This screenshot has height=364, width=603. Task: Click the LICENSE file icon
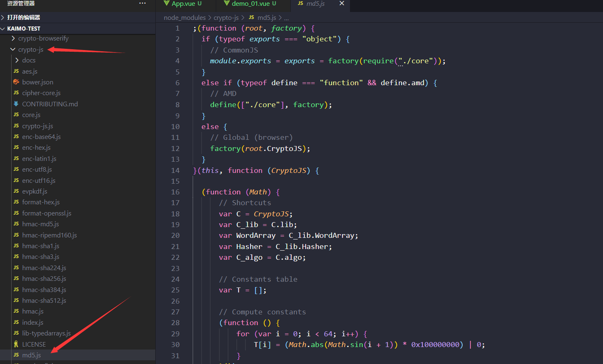16,344
